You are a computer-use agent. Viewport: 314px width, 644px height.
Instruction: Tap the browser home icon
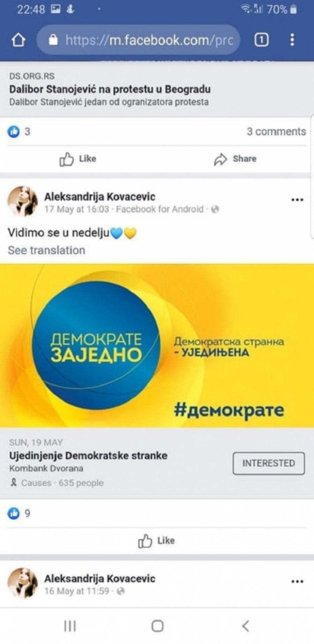[18, 40]
